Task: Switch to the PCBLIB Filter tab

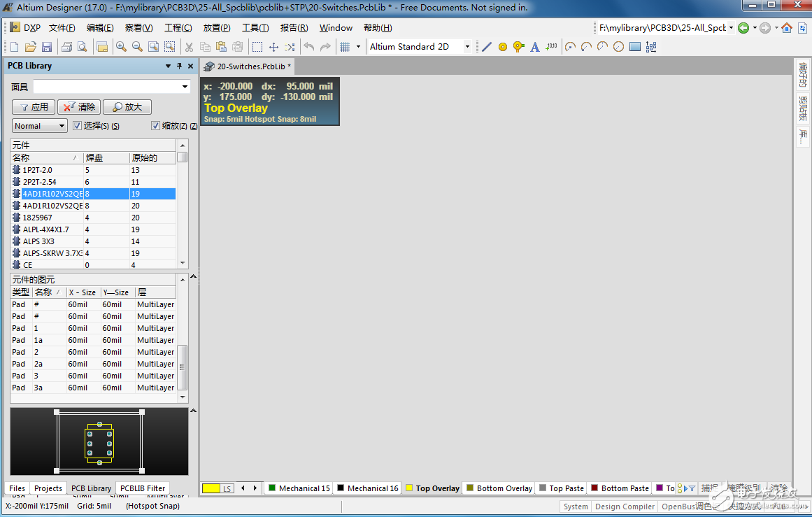Action: point(143,488)
